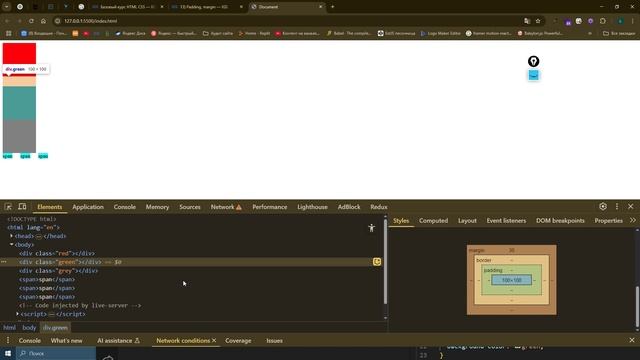Viewport: 640px width, 360px height.
Task: Open the row actions dots beside div.green
Action: [4, 262]
